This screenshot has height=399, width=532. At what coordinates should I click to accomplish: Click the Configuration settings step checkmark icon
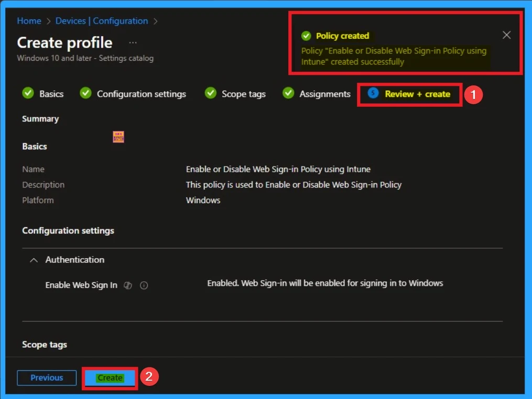pyautogui.click(x=85, y=93)
